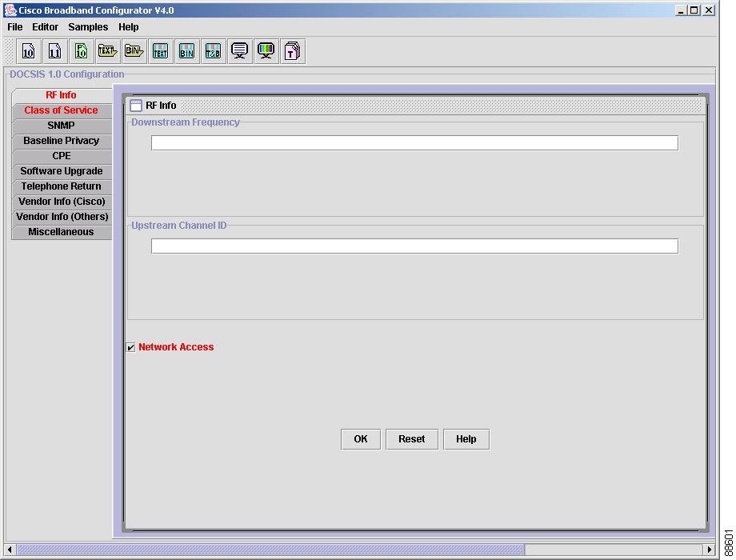Create a new PacketCable file
736x560 pixels.
point(81,50)
